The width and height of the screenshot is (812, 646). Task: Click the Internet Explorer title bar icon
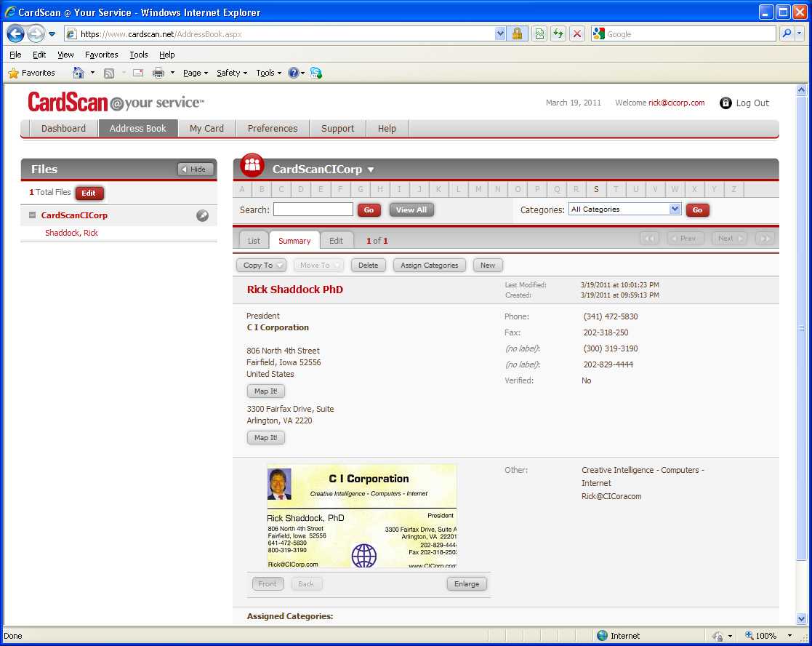[x=10, y=12]
